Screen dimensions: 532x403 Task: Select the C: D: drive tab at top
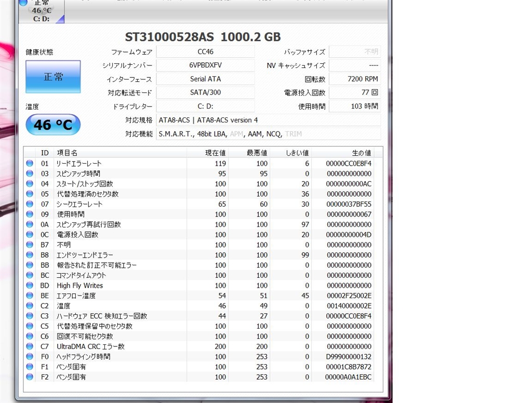(42, 11)
